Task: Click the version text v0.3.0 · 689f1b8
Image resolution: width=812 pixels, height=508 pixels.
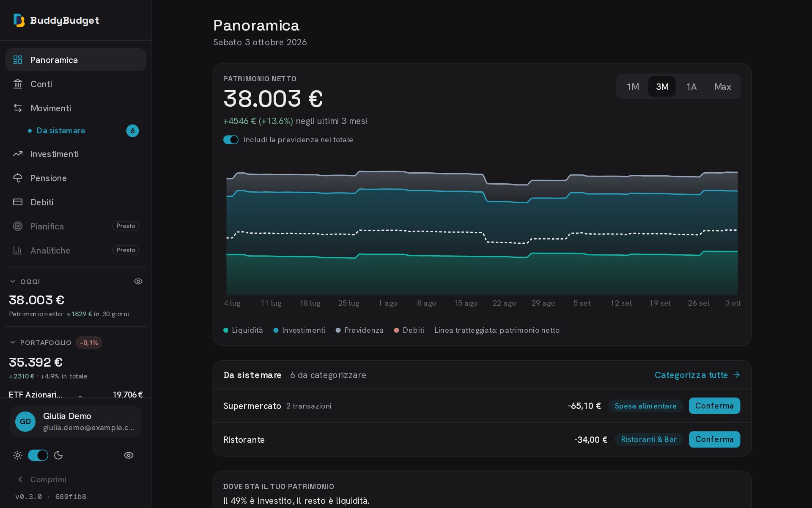Action: coord(51,497)
